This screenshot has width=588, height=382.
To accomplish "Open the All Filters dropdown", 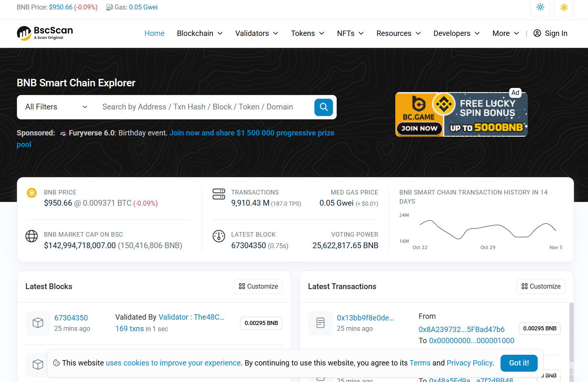I will click(56, 107).
